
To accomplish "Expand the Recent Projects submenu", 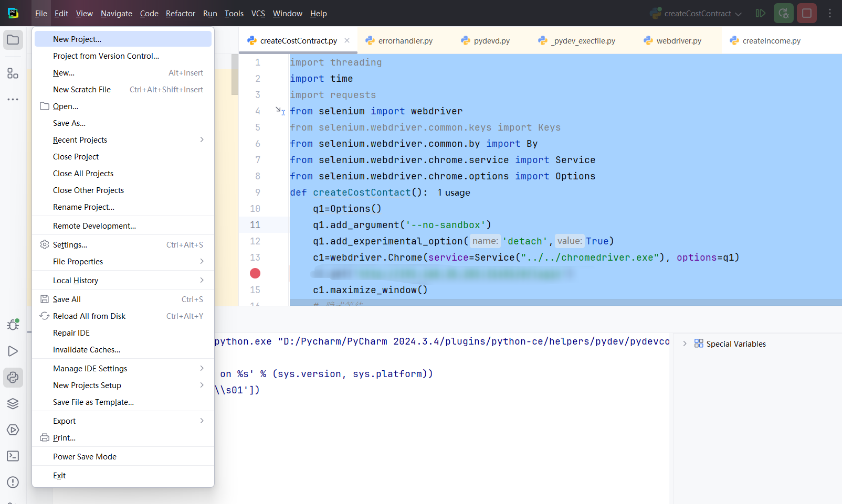I will (x=202, y=140).
